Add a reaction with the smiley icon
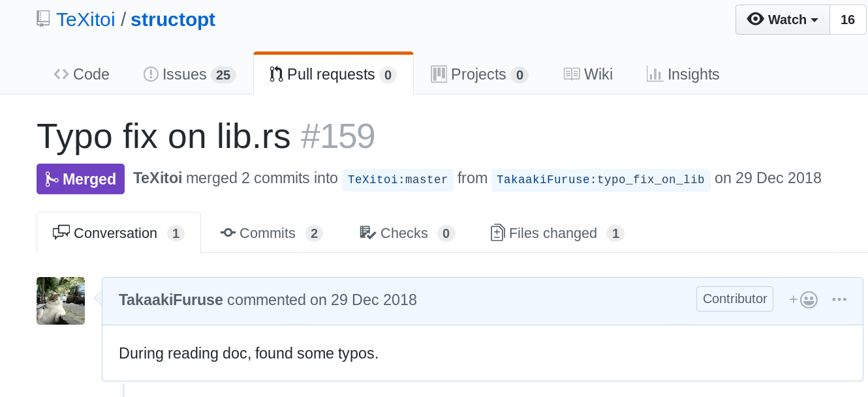The image size is (868, 397). click(803, 299)
